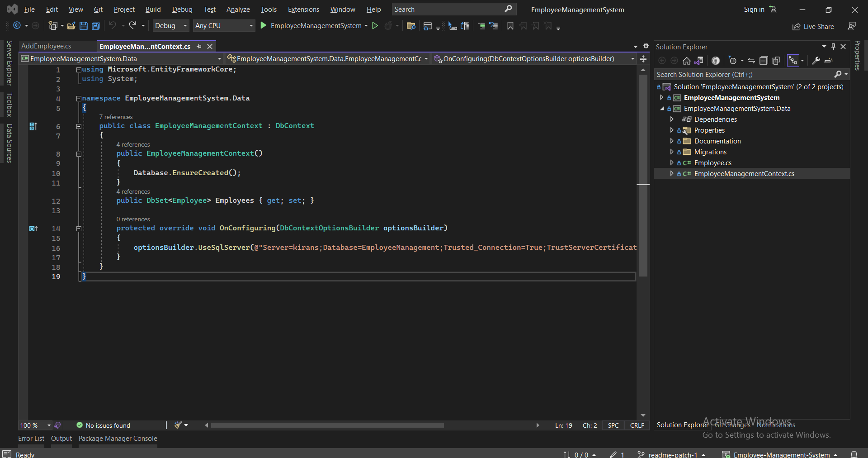Click the Open File folder icon
Viewport: 868px width, 458px height.
71,26
